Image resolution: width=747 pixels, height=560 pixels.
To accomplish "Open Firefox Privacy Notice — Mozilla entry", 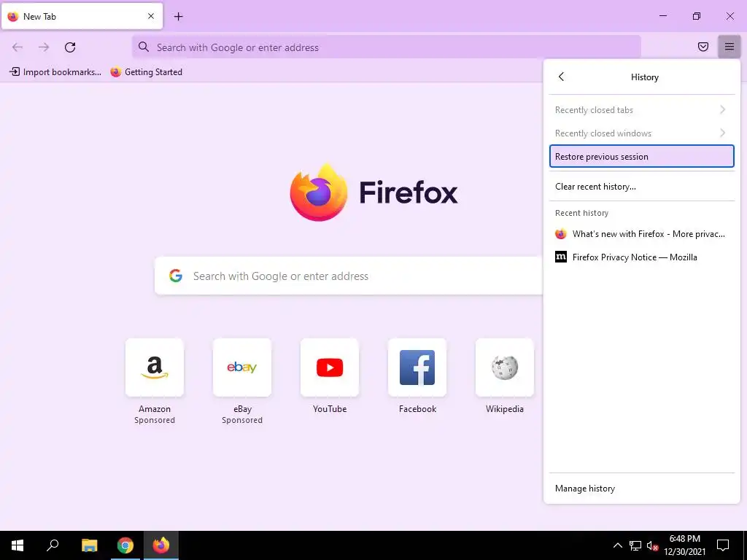I will pos(642,257).
